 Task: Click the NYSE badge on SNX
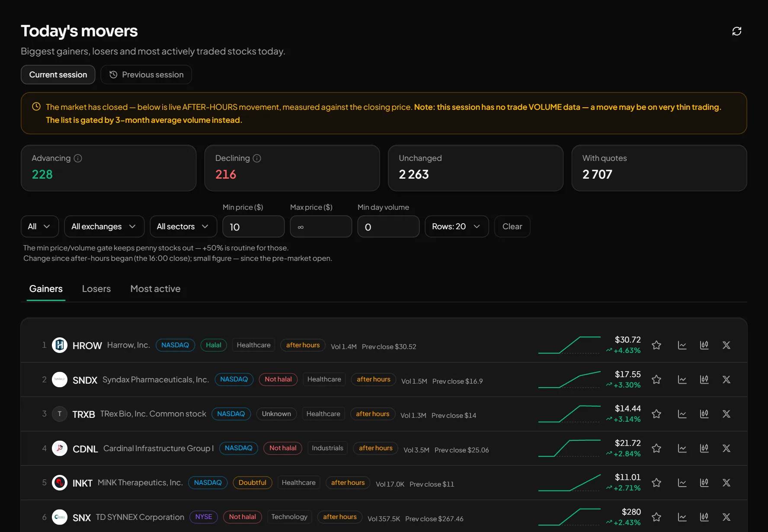click(x=204, y=517)
